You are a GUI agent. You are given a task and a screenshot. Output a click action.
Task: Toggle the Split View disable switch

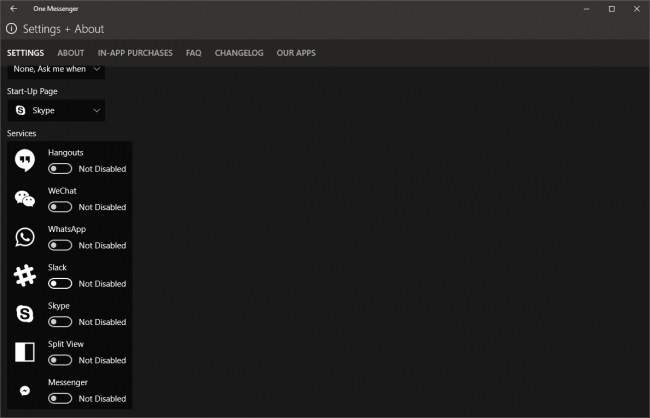pyautogui.click(x=60, y=360)
